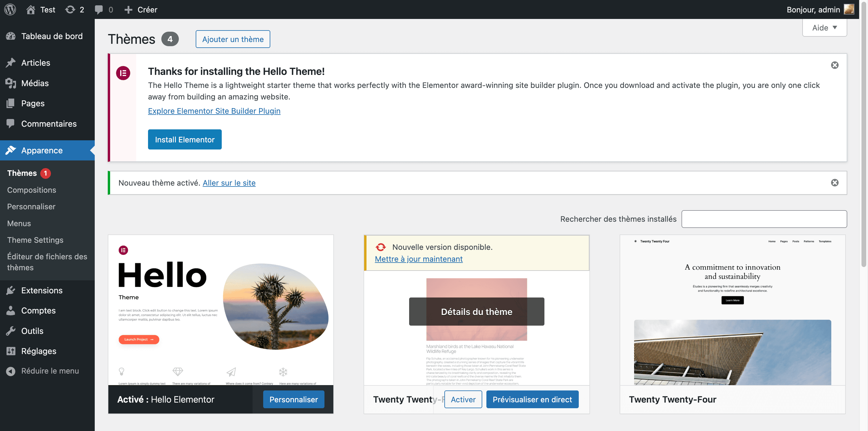Open the Personnaliser submenu item

31,207
